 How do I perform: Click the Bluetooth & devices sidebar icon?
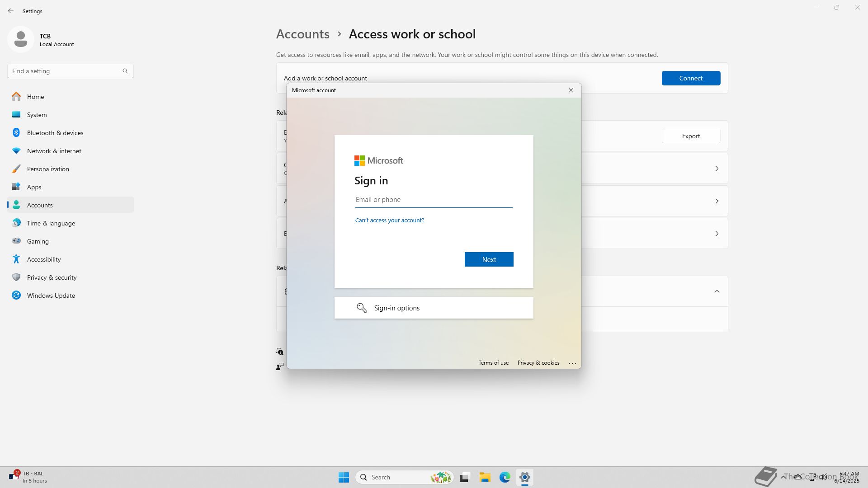(x=16, y=133)
